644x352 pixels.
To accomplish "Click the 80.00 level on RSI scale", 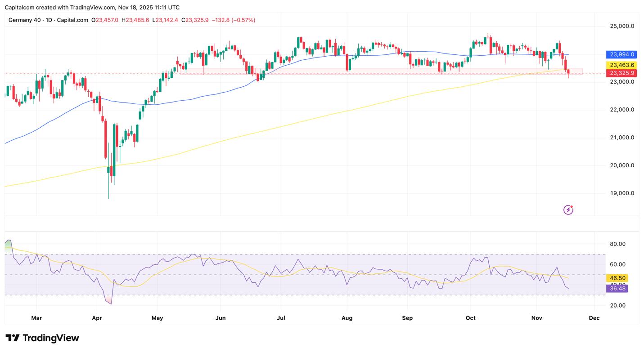I will [617, 244].
